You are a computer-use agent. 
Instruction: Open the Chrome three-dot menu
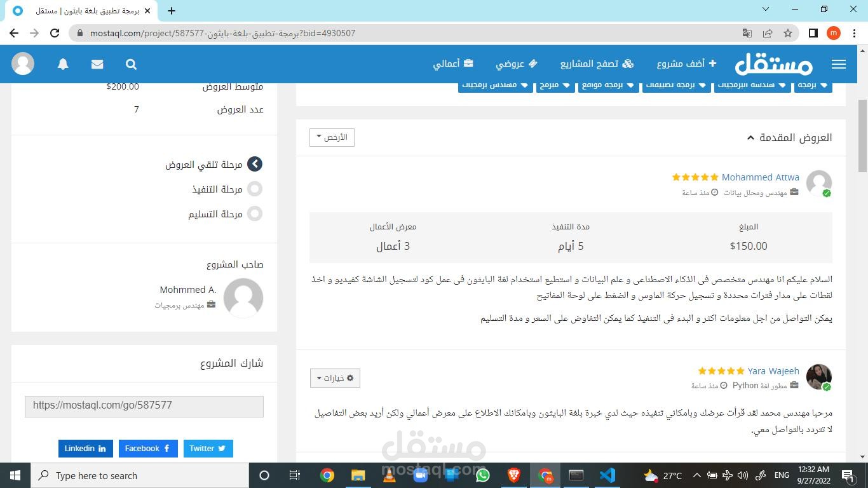[854, 33]
